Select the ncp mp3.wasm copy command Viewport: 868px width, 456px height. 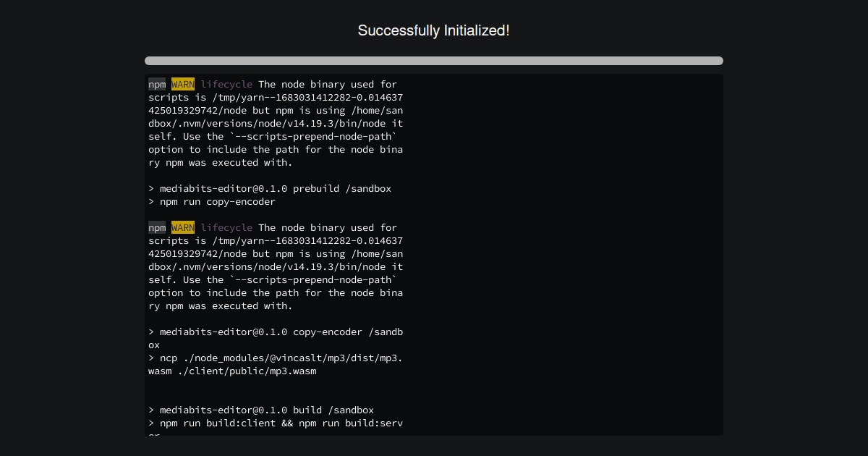tap(275, 358)
